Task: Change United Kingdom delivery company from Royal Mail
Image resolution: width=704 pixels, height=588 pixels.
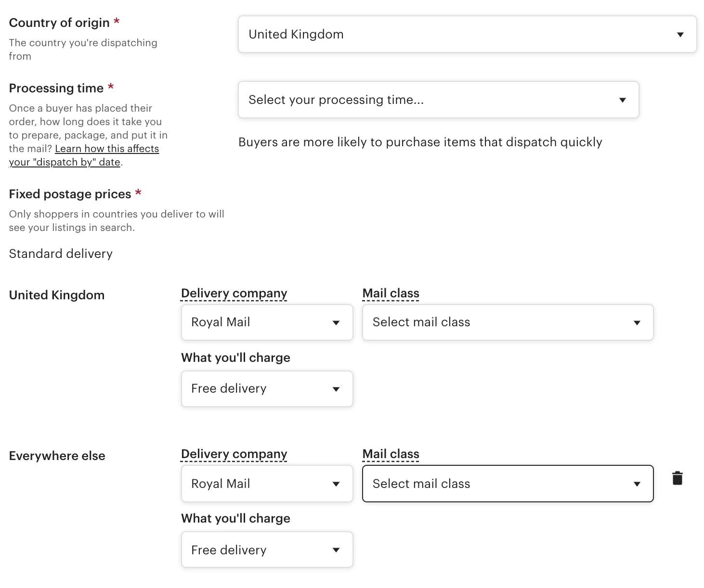Action: coord(267,322)
